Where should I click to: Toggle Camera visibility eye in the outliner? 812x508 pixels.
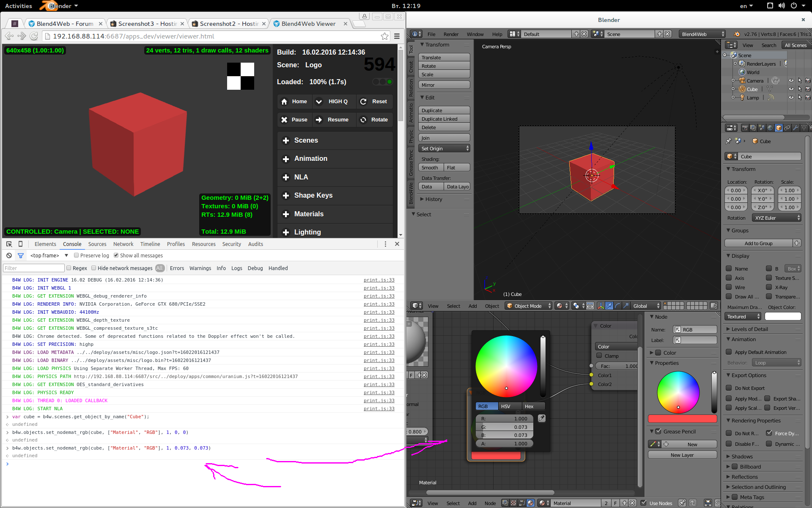pos(791,80)
